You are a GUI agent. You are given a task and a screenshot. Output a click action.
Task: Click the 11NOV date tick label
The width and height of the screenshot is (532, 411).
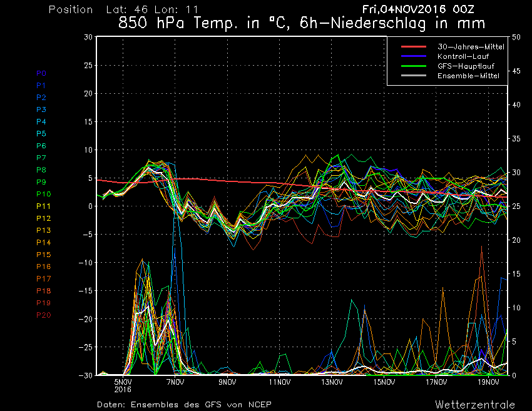pyautogui.click(x=279, y=382)
